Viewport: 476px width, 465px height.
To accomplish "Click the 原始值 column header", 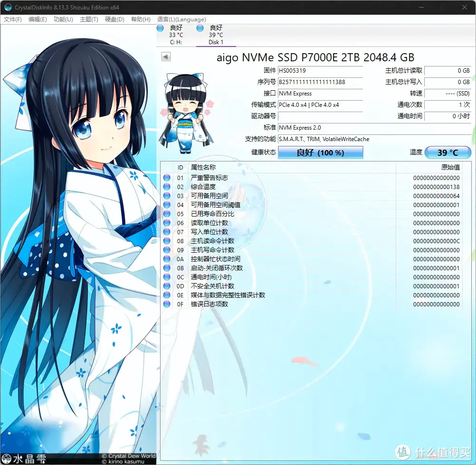I will tap(429, 168).
